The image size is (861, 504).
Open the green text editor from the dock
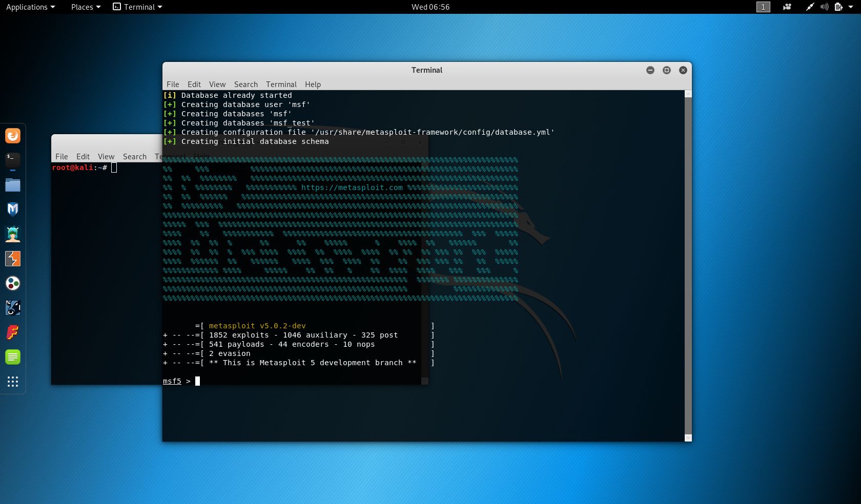point(13,357)
